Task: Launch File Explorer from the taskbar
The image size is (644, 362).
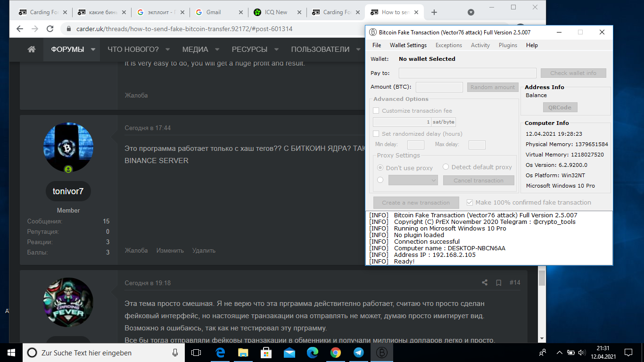Action: click(x=243, y=353)
